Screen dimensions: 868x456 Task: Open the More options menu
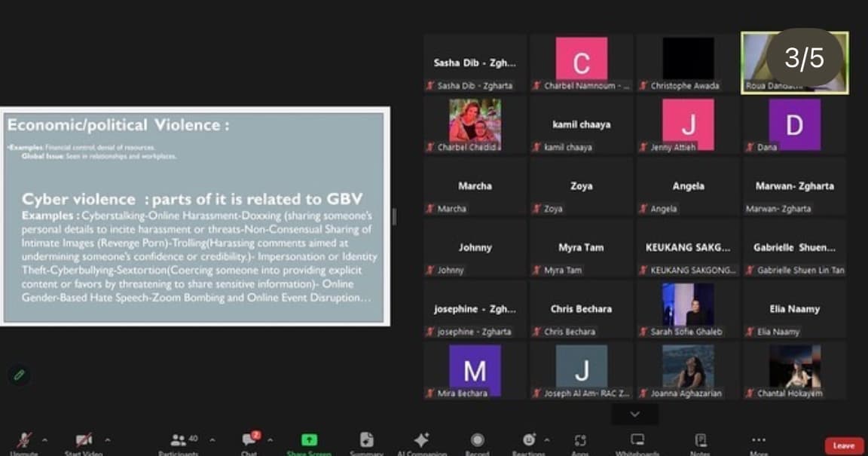(x=758, y=440)
